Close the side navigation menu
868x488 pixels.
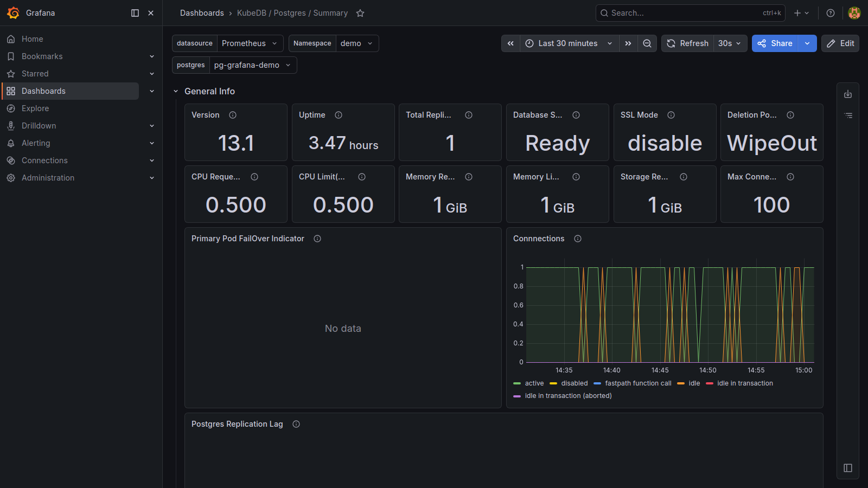[151, 13]
